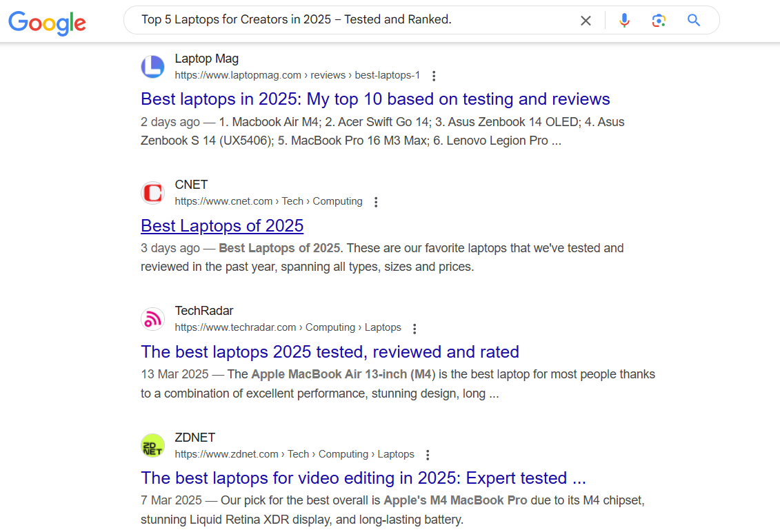
Task: Open more options for CNET result
Action: click(376, 202)
